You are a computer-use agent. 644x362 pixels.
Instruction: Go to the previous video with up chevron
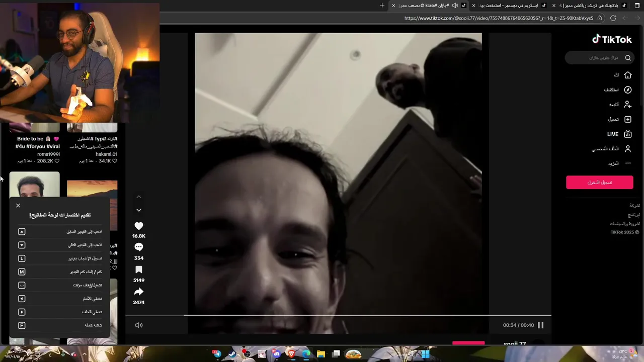click(139, 197)
